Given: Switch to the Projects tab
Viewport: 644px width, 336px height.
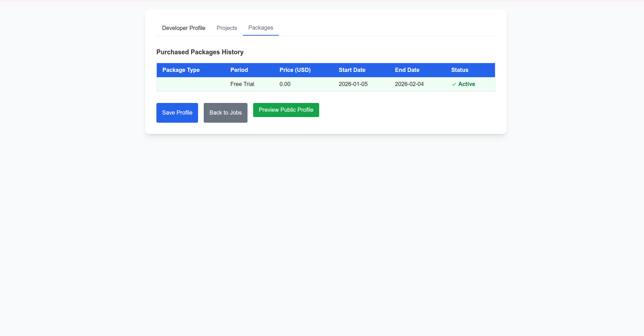Looking at the screenshot, I should point(227,28).
